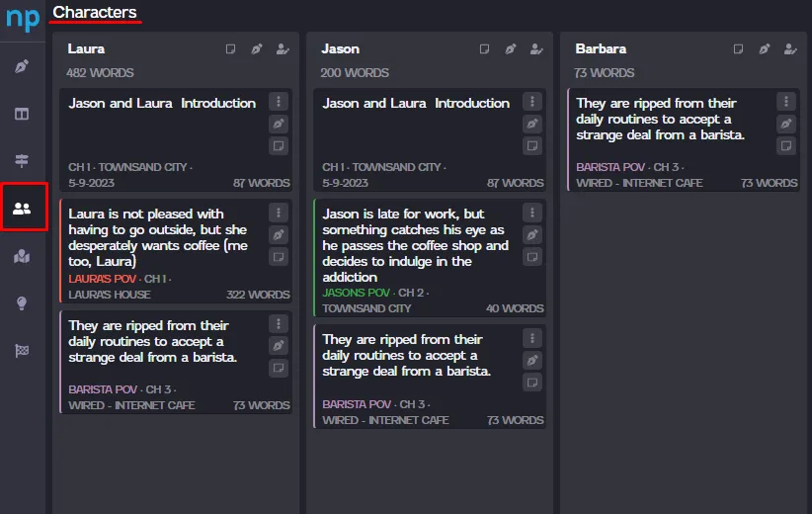Viewport: 812px width, 514px height.
Task: Click note icon on Laura's barista deal card
Action: pos(279,368)
